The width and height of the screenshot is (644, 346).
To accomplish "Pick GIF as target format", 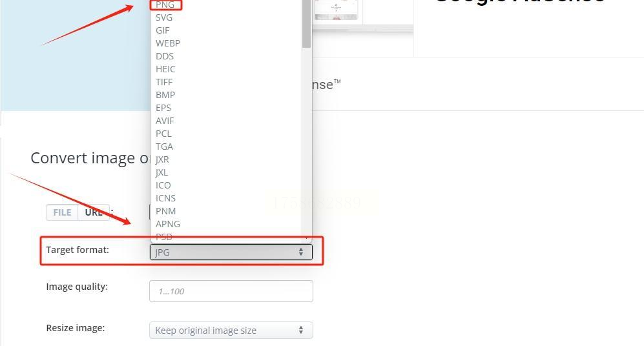I will pos(163,30).
